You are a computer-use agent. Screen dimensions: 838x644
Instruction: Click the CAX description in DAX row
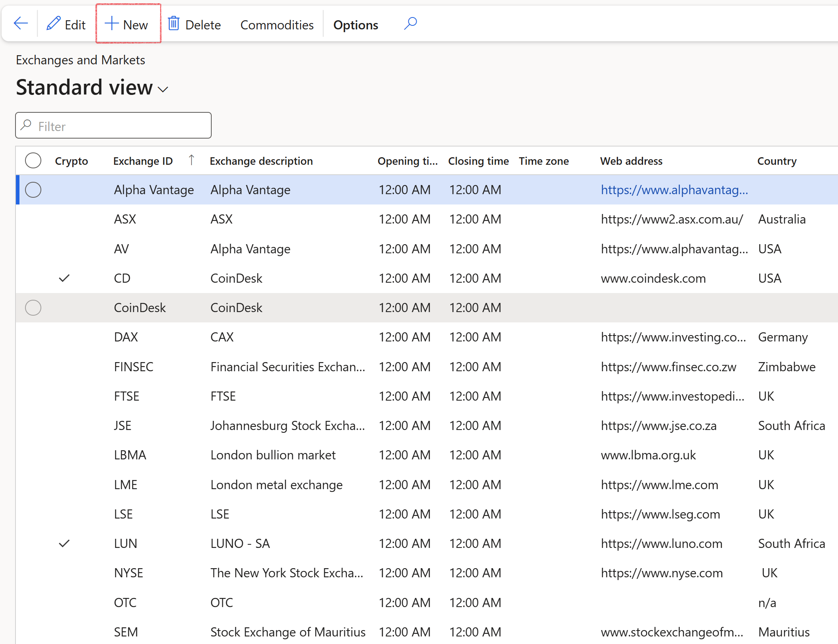coord(222,337)
